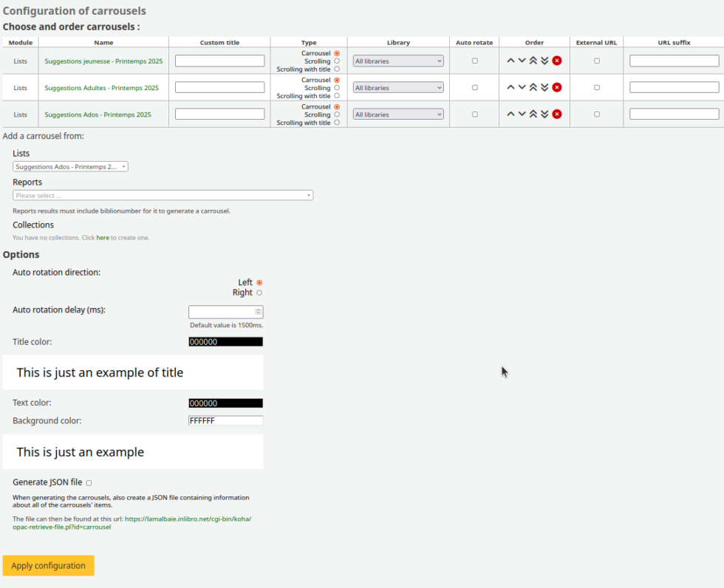This screenshot has width=724, height=588.
Task: Move Suggestions Adultes carrousel to bottom
Action: tap(544, 87)
